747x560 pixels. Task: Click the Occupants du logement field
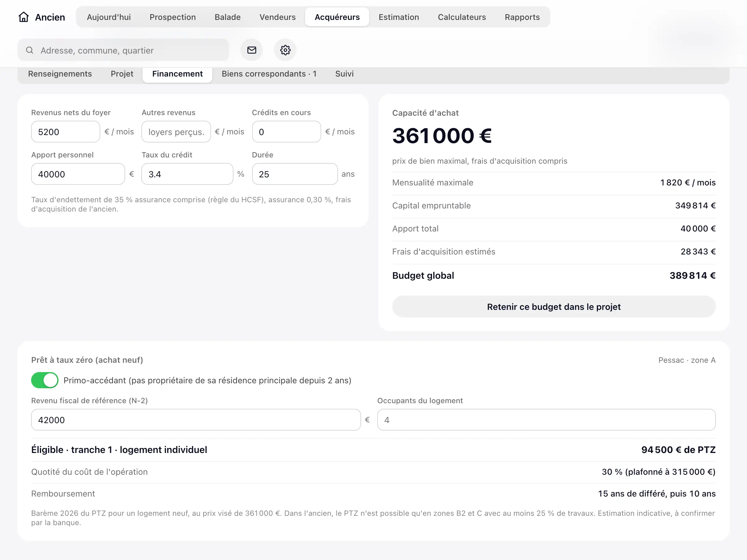pos(546,420)
